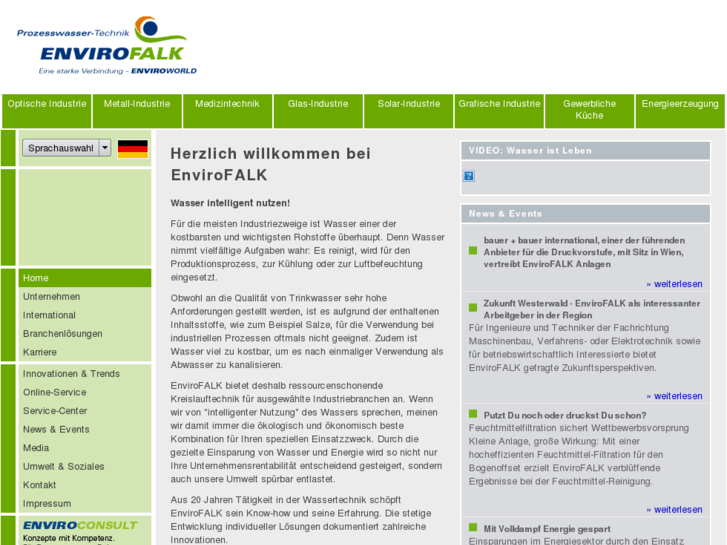Image resolution: width=727 pixels, height=545 pixels.
Task: Click the green bullet beside Putzt Du noch
Action: pyautogui.click(x=473, y=414)
